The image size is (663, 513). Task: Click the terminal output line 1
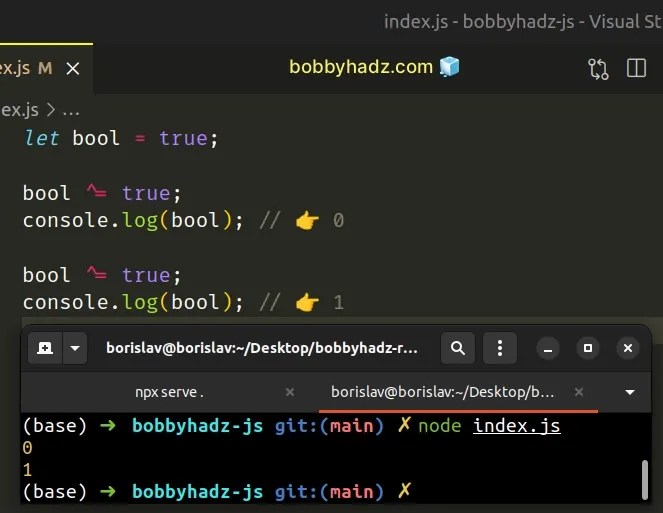(x=27, y=470)
